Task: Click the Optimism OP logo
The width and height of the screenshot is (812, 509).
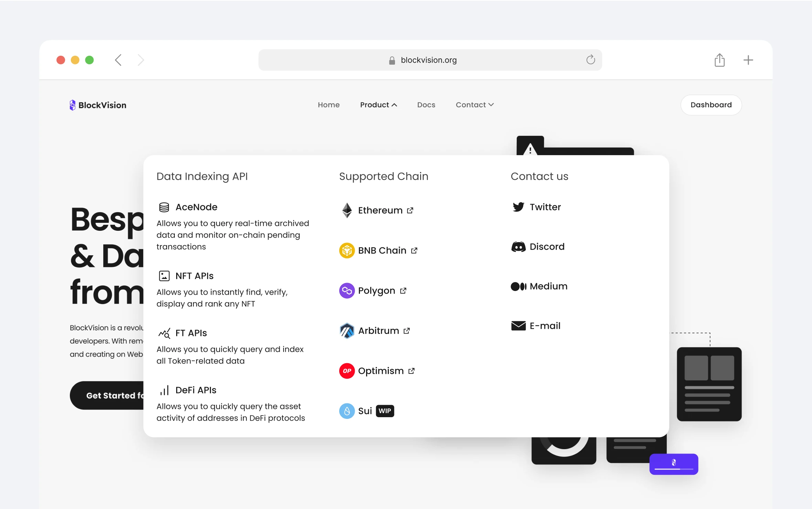Action: [347, 371]
